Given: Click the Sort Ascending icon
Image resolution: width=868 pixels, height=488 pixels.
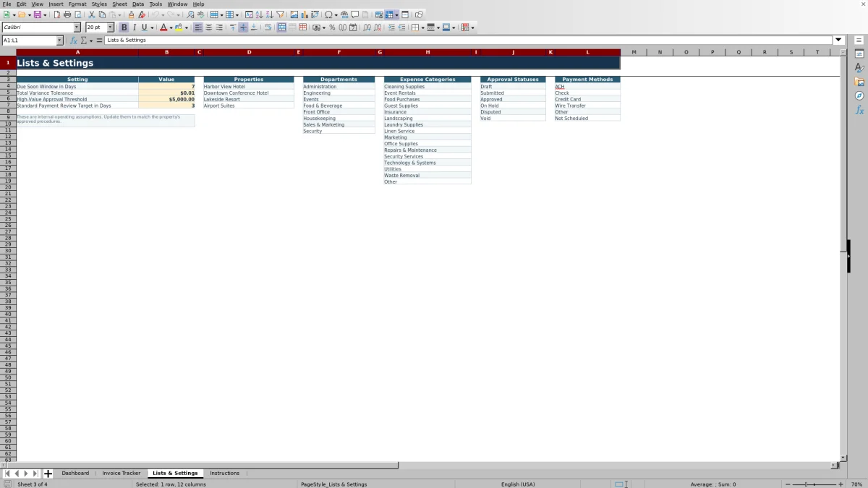Looking at the screenshot, I should [259, 14].
